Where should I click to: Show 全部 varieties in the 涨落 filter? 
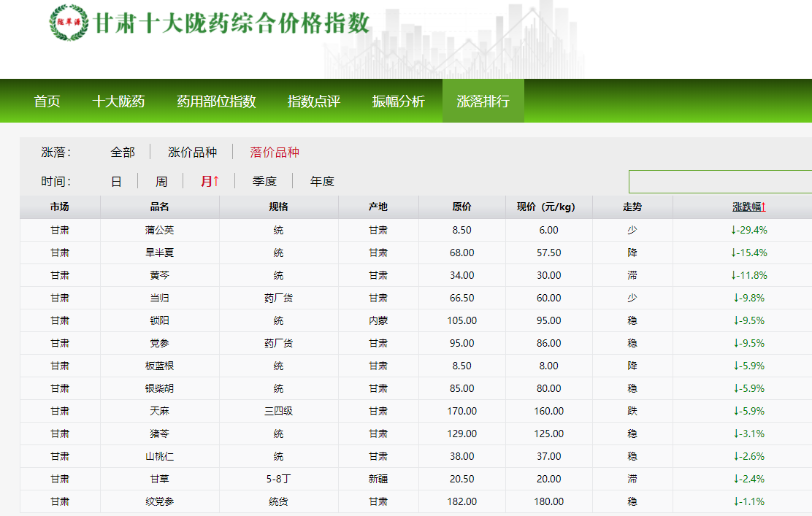pyautogui.click(x=123, y=153)
